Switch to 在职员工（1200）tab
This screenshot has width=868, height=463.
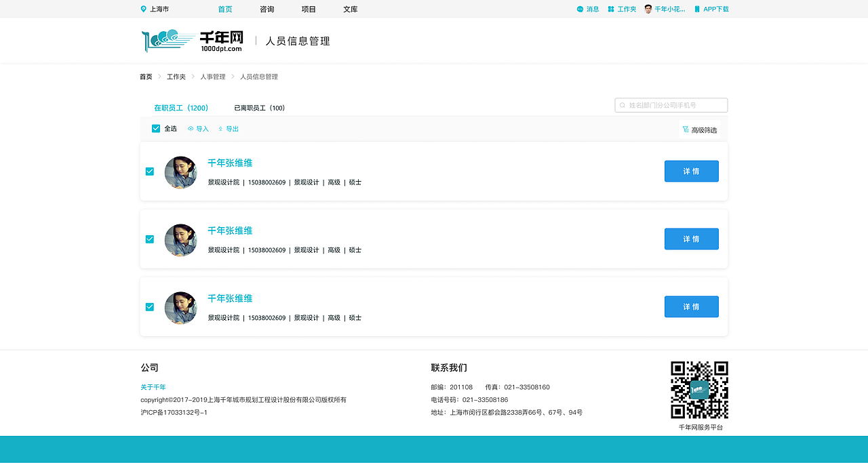(x=181, y=108)
